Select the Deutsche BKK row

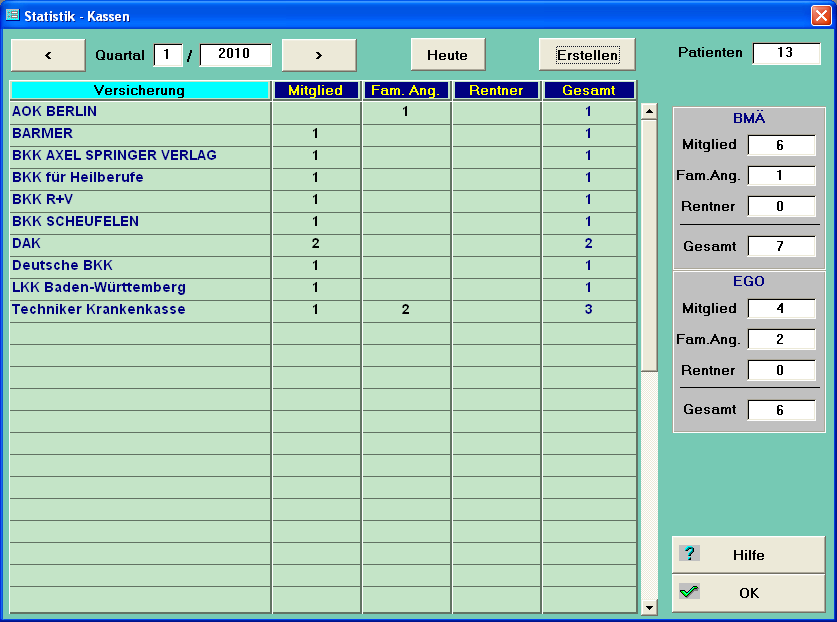pyautogui.click(x=323, y=265)
